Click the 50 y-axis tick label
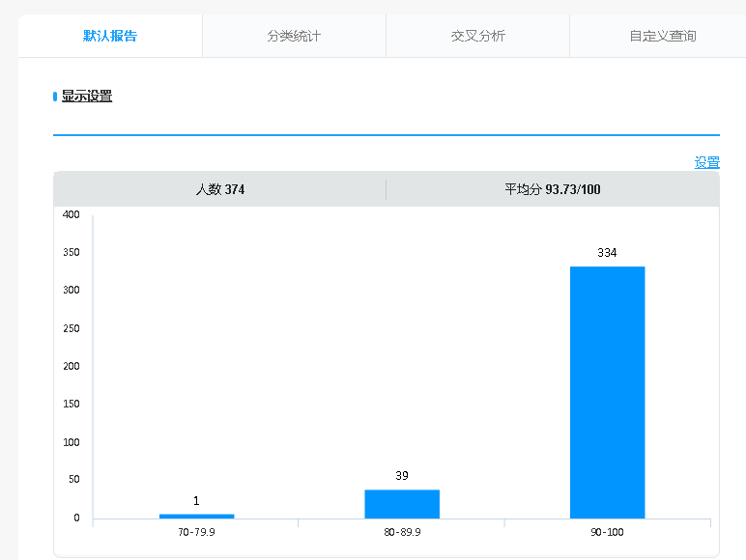Image resolution: width=746 pixels, height=560 pixels. click(73, 479)
